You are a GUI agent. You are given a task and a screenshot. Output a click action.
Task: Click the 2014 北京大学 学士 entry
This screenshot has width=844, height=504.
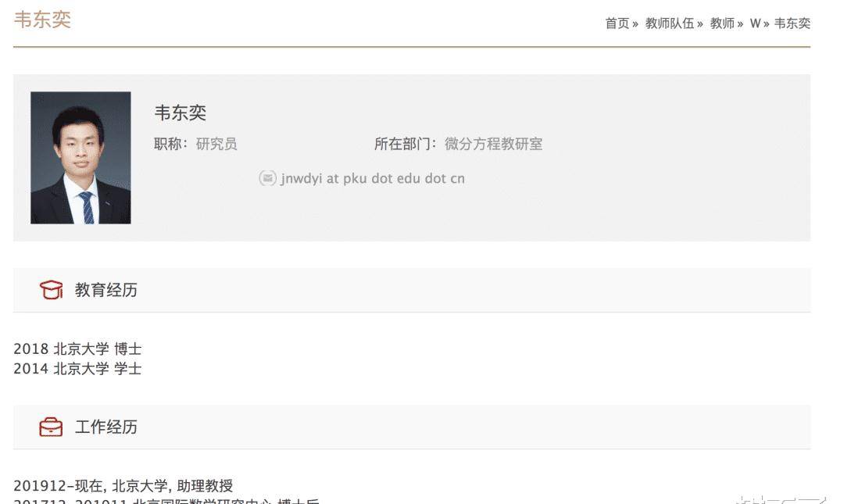[77, 369]
